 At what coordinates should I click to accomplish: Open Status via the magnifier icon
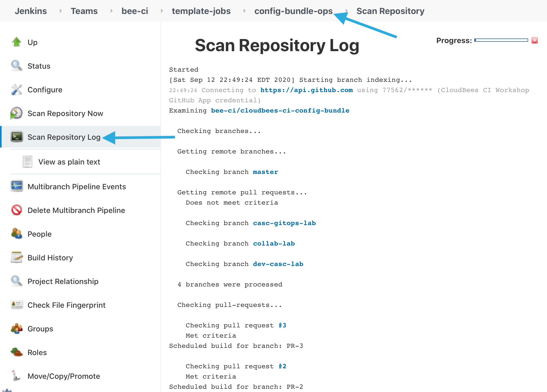tap(16, 66)
